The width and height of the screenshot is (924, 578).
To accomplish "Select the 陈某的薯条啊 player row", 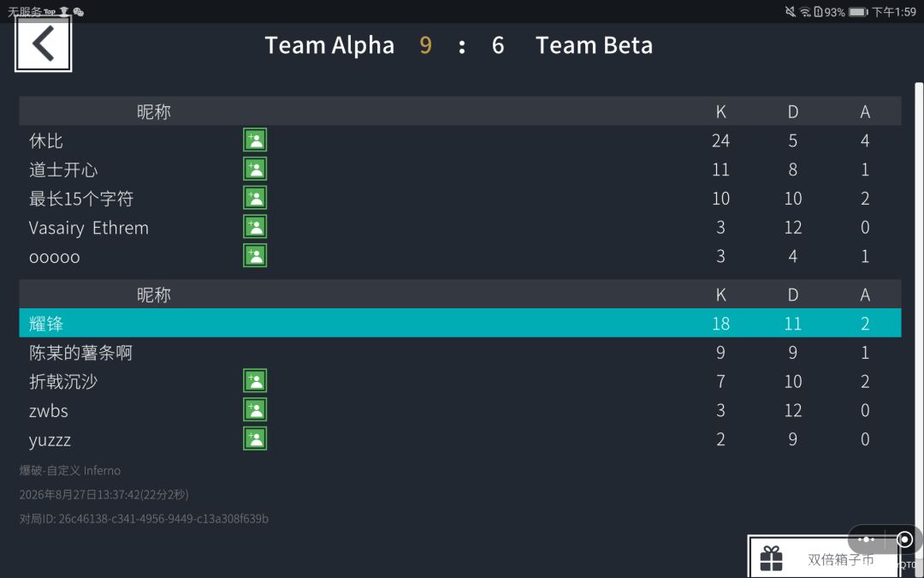I will point(460,352).
